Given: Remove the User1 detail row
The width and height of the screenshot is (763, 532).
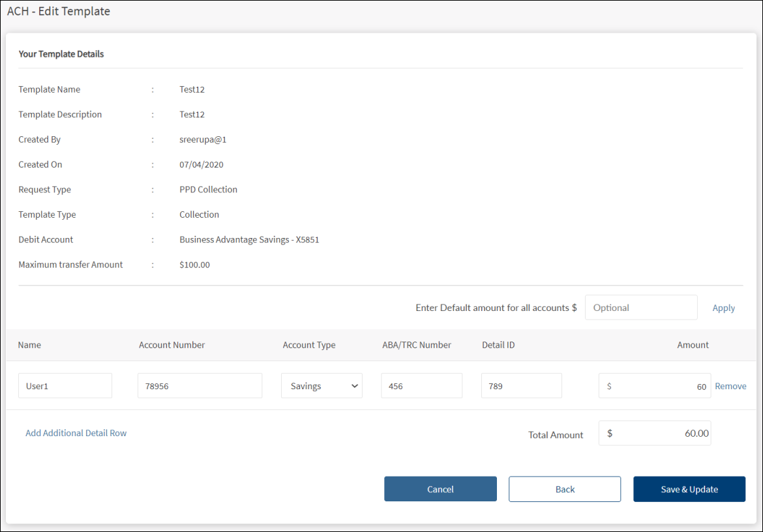Looking at the screenshot, I should click(x=730, y=386).
